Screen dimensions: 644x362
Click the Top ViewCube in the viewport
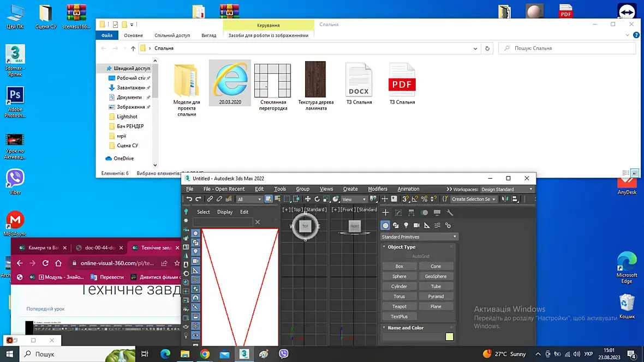point(305,226)
